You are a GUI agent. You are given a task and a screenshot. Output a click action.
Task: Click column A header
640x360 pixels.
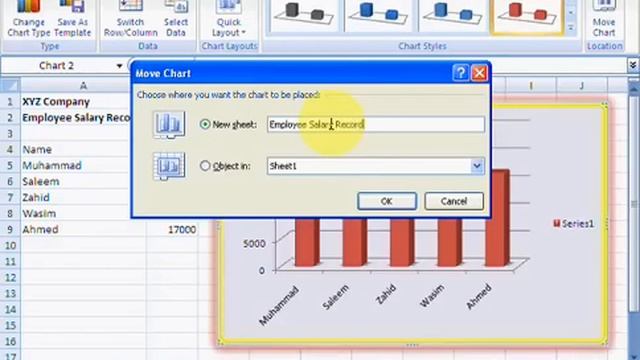pos(83,86)
